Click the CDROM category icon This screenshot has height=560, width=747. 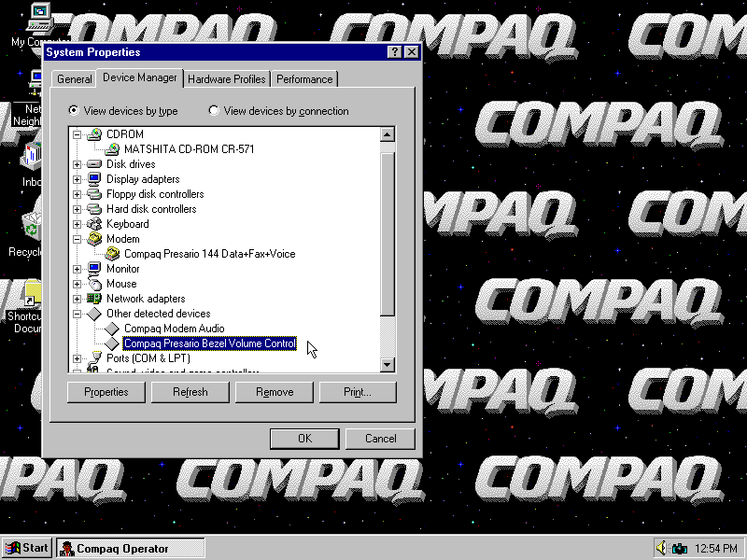(x=94, y=134)
